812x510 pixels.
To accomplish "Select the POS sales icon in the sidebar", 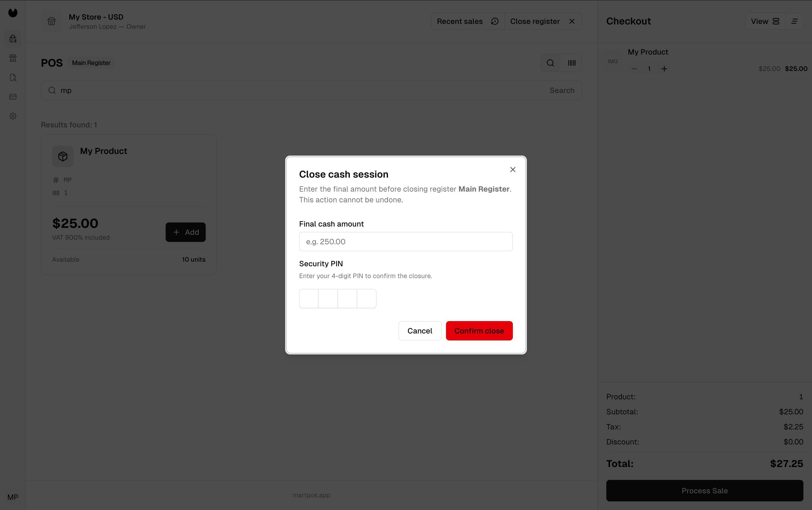I will coord(13,38).
